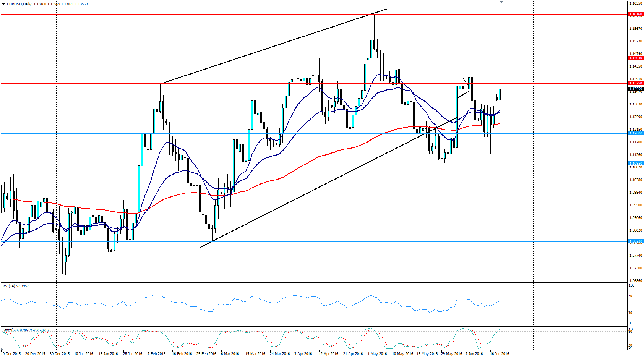Click the 1.12590 value on price axis
This screenshot has width=644, height=358.
636,117
